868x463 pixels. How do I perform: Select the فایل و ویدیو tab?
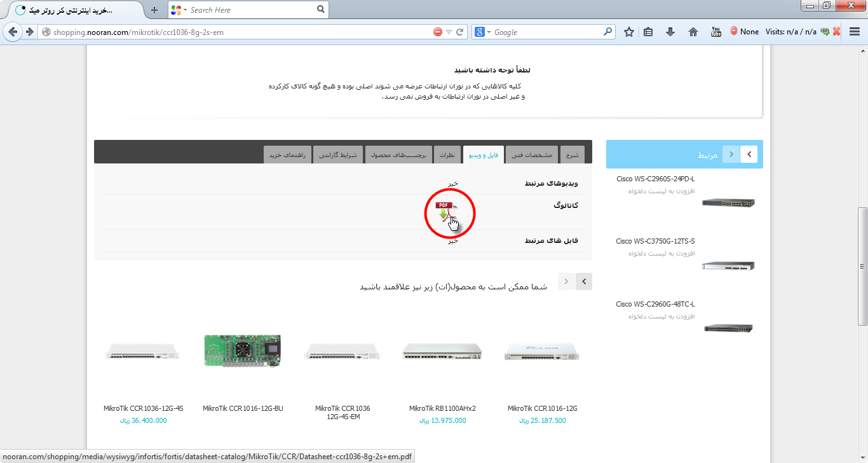point(484,155)
